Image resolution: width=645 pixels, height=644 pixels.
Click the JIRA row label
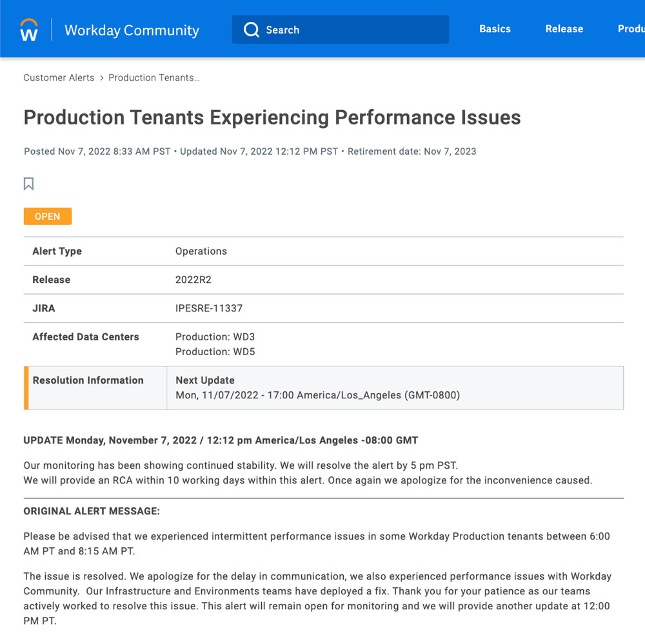point(44,308)
